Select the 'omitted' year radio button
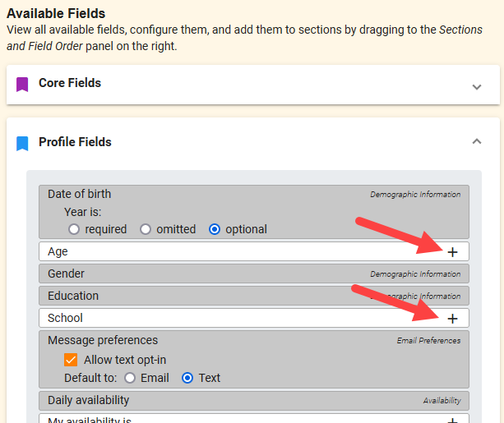 [146, 229]
